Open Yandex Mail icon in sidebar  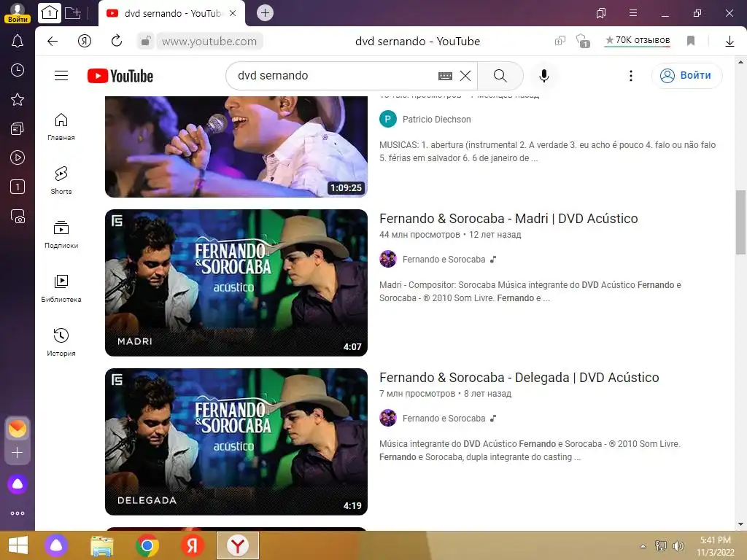tap(18, 429)
